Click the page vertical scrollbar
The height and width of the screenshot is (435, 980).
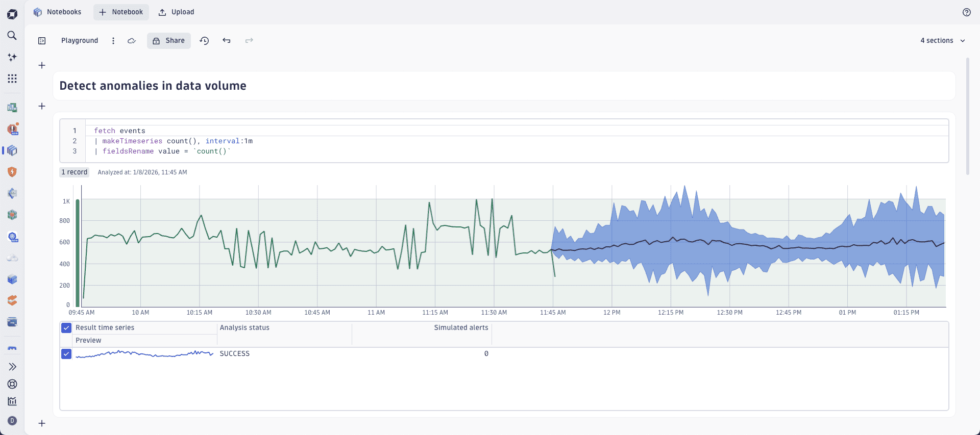(x=968, y=116)
